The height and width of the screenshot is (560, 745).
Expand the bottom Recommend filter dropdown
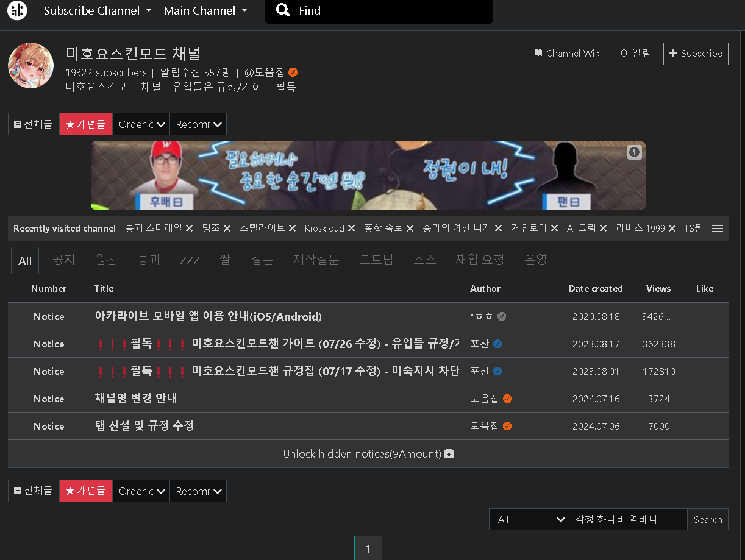pyautogui.click(x=198, y=491)
